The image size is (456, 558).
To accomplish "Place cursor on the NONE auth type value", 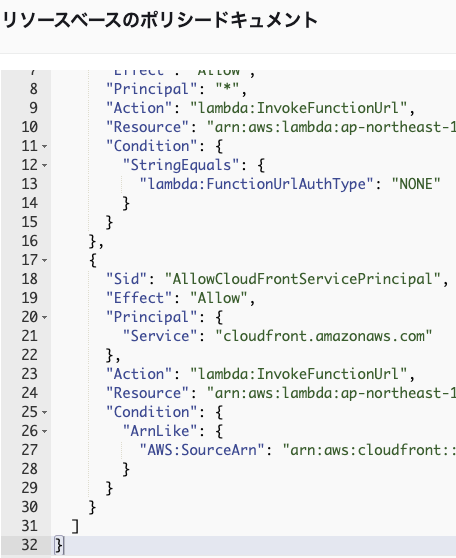I will coord(416,184).
